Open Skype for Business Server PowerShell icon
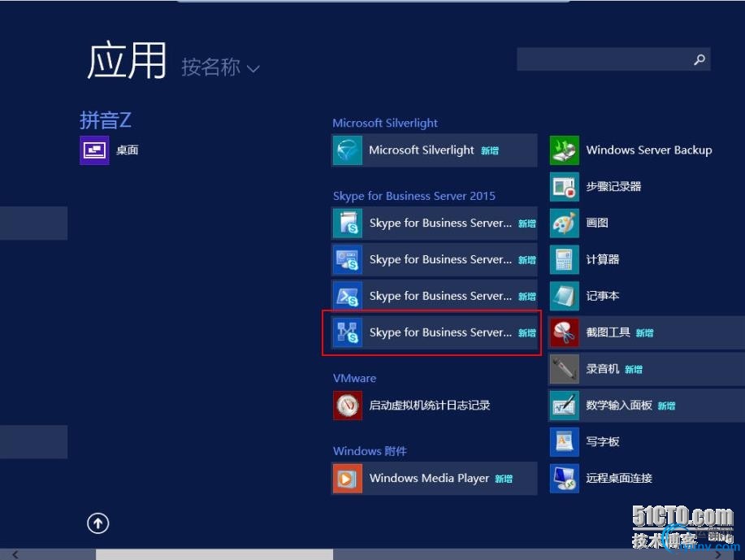This screenshot has width=745, height=560. coord(348,296)
